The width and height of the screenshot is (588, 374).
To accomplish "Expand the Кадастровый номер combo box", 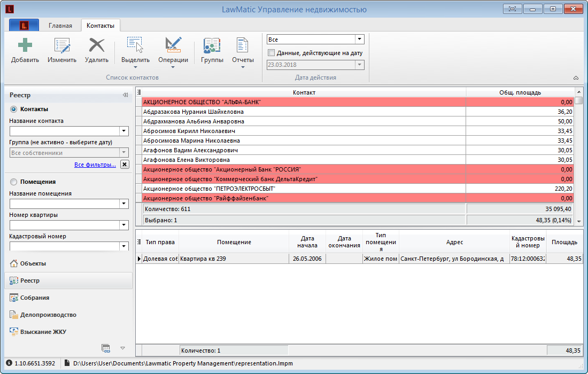I will tap(124, 246).
